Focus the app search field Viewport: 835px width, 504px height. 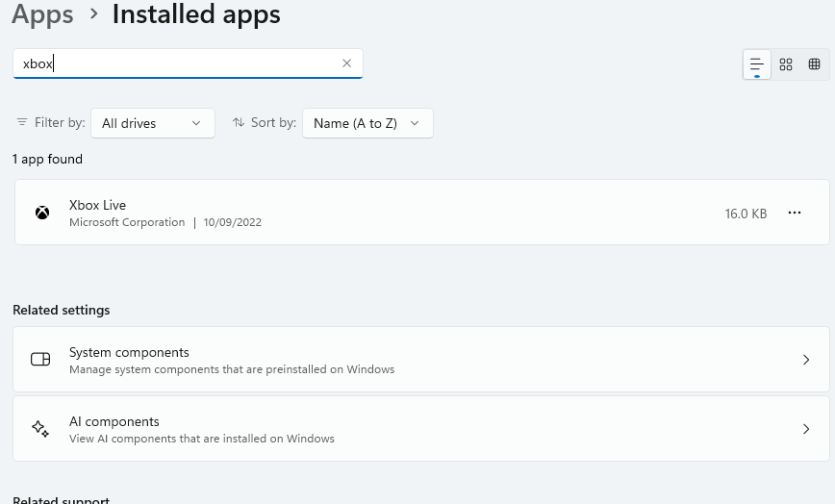coord(188,63)
